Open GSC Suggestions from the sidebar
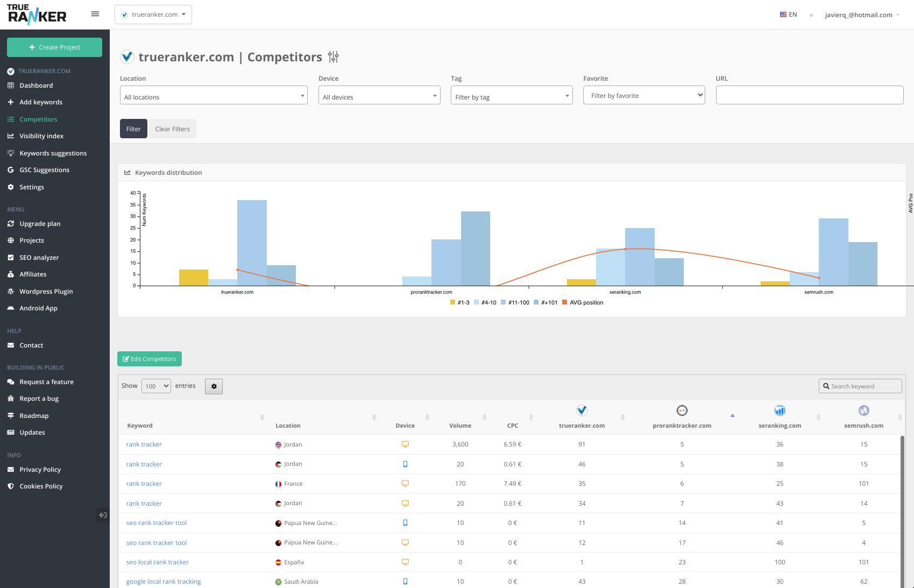Image resolution: width=914 pixels, height=588 pixels. point(11,169)
